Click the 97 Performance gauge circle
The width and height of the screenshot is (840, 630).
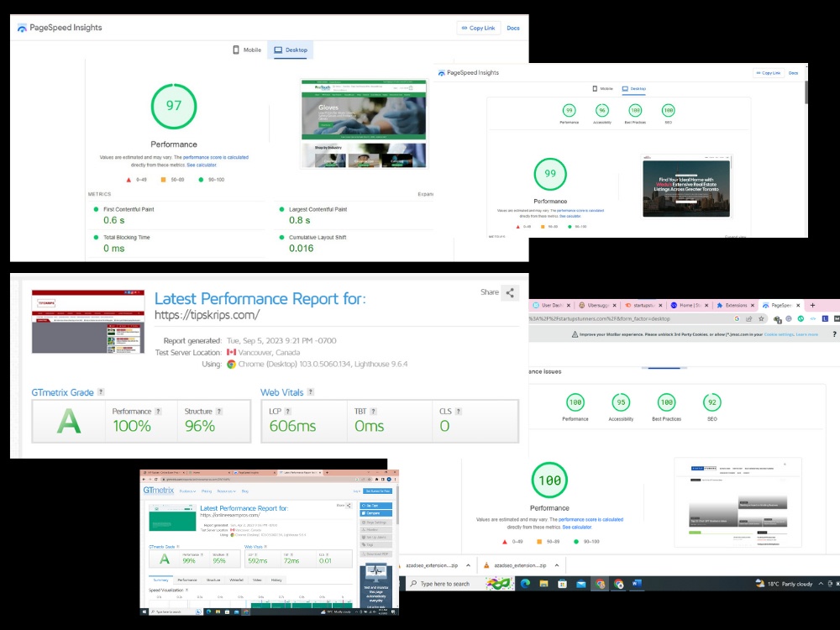tap(174, 106)
